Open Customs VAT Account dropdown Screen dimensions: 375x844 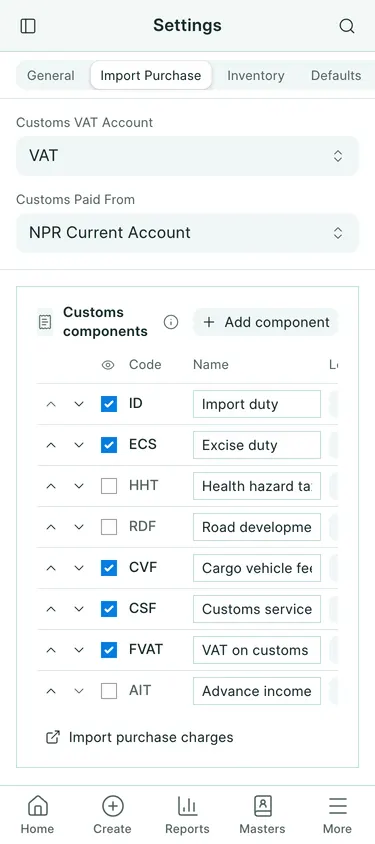click(187, 156)
